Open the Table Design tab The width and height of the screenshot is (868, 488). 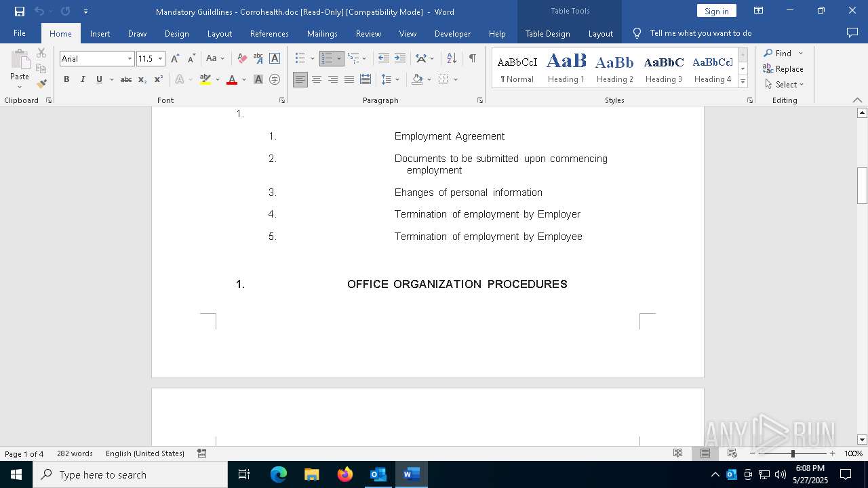547,33
